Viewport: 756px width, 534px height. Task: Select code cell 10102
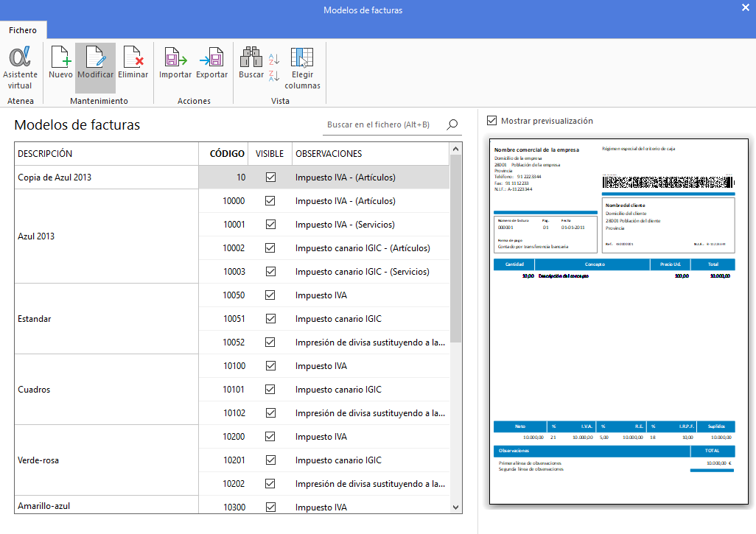click(223, 413)
